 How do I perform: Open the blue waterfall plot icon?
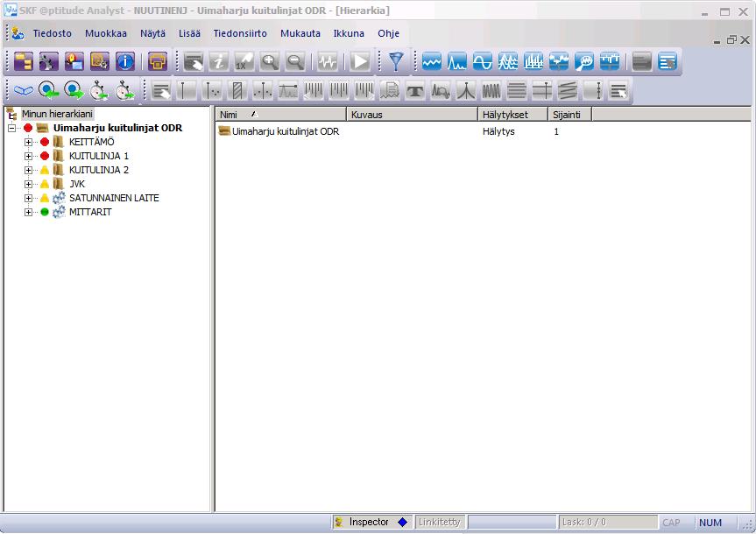(x=508, y=61)
